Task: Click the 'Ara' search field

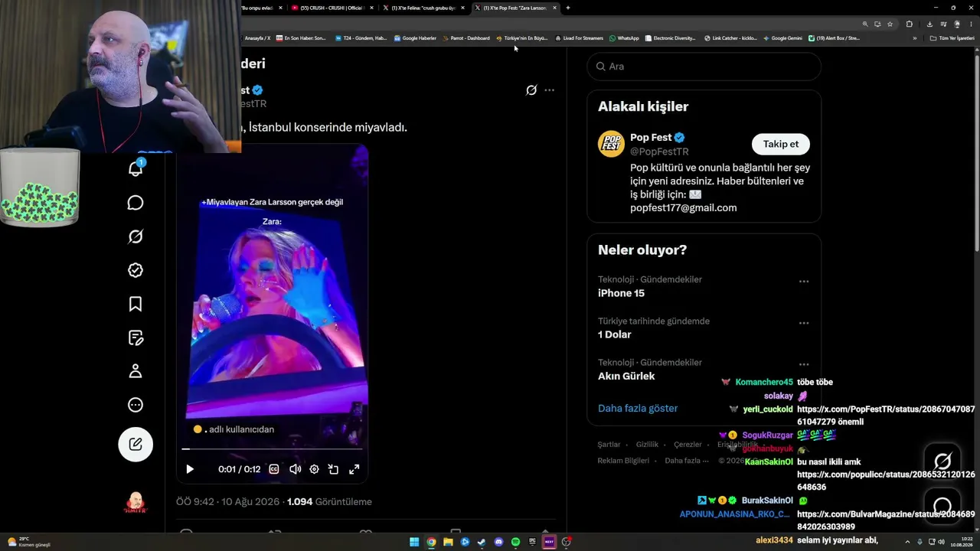Action: 704,67
